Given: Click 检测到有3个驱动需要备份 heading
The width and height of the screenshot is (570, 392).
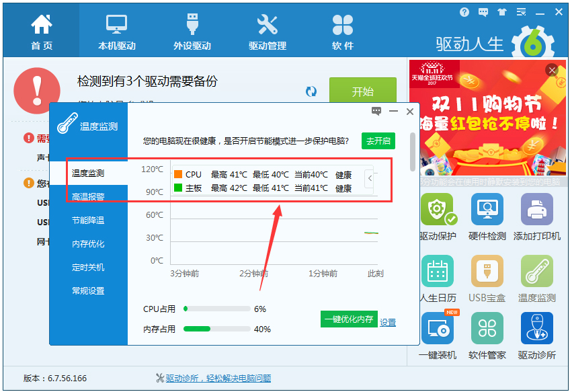Looking at the screenshot, I should [x=147, y=81].
